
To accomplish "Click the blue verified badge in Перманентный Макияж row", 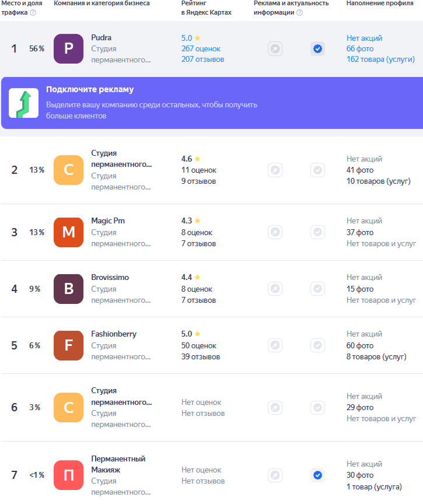I will 317,475.
